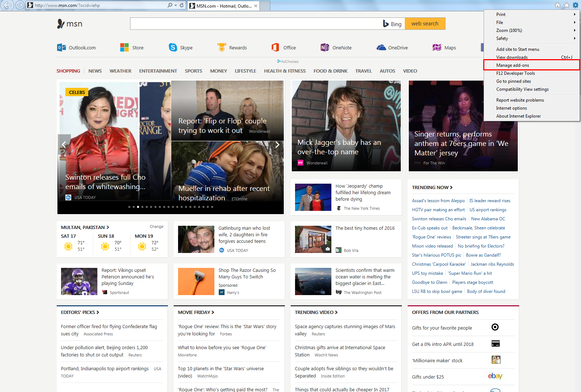
Task: Click the target icon beside Gifts for your favorite people
Action: (495, 327)
